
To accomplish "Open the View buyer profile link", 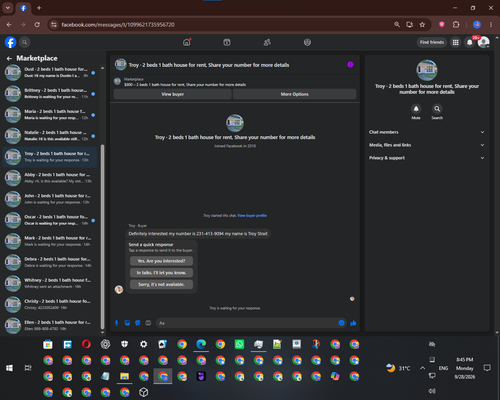I will point(252,216).
